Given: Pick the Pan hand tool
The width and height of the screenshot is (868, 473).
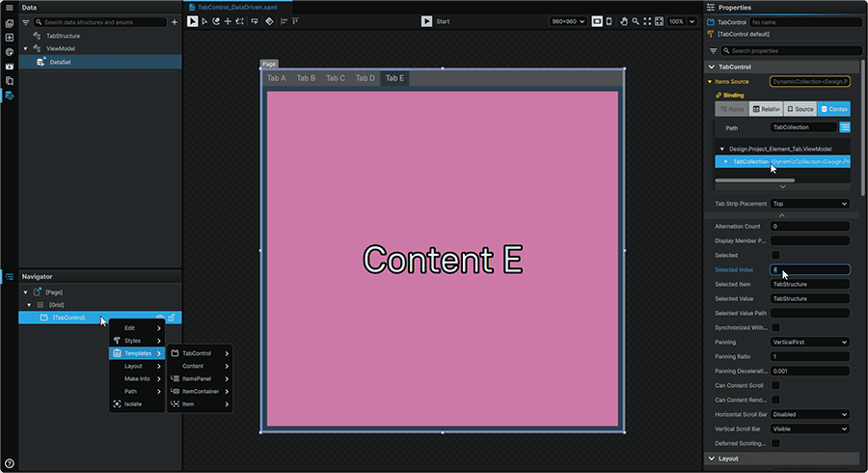Looking at the screenshot, I should [624, 21].
